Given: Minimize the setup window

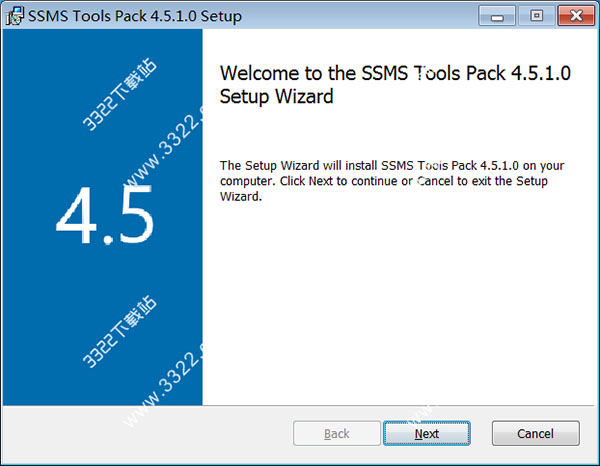Looking at the screenshot, I should pyautogui.click(x=497, y=16).
